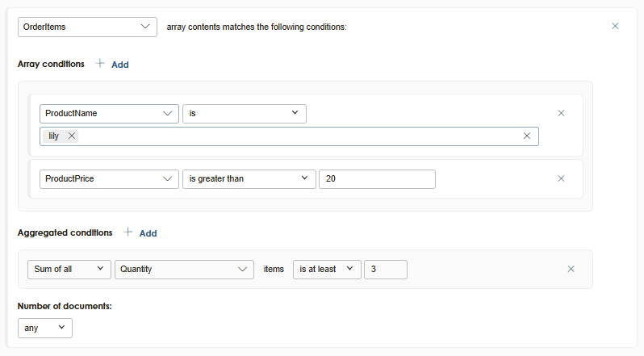
Task: Click the ProductPrice value field containing 20
Action: pyautogui.click(x=377, y=178)
